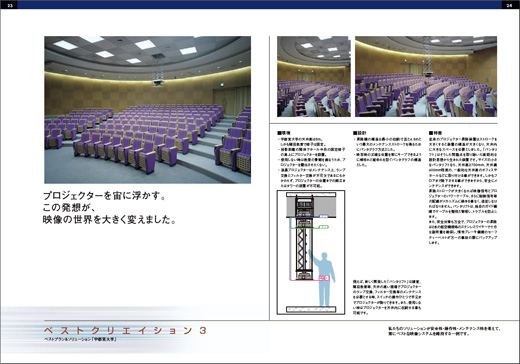This screenshot has height=364, width=520.
Task: Click the blue human silhouette in the diagram
Action: pos(322,278)
